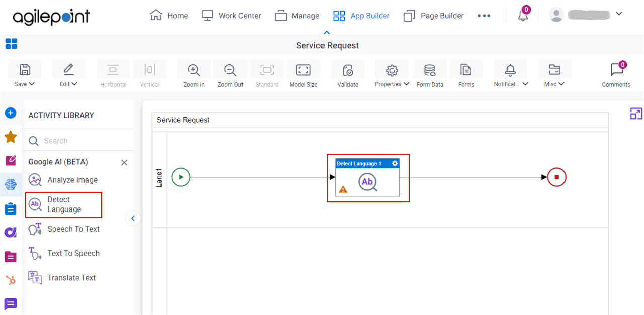Open favorites star in sidebar

[11, 137]
